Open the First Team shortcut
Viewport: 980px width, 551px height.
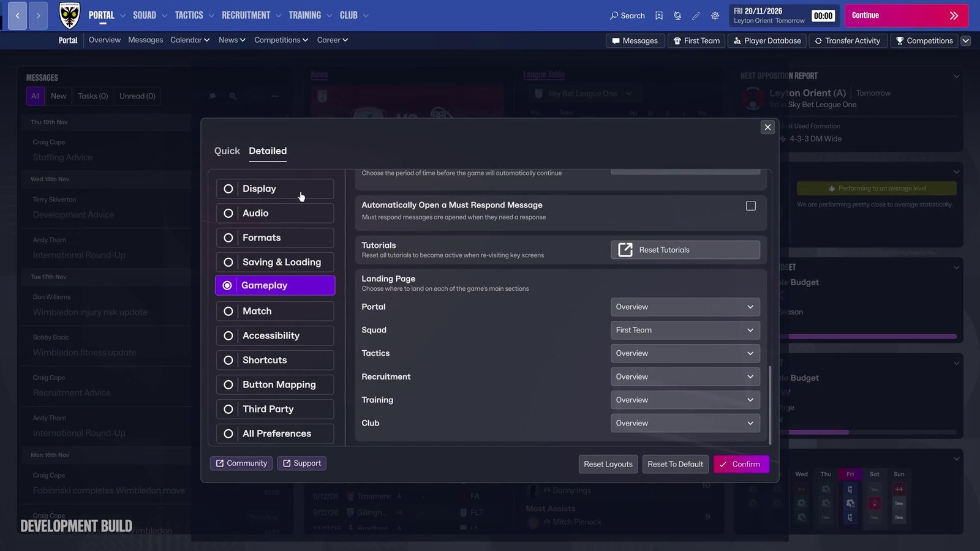point(696,41)
